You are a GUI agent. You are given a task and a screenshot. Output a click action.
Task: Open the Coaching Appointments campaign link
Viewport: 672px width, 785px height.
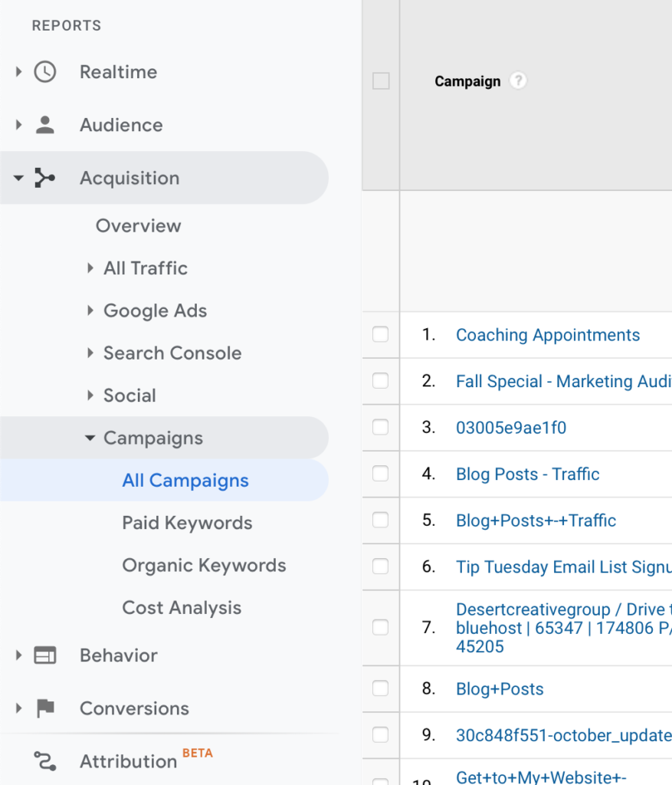547,335
